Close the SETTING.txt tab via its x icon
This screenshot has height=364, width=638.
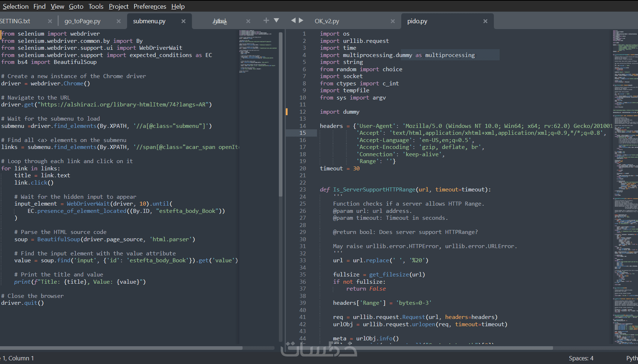click(x=50, y=21)
